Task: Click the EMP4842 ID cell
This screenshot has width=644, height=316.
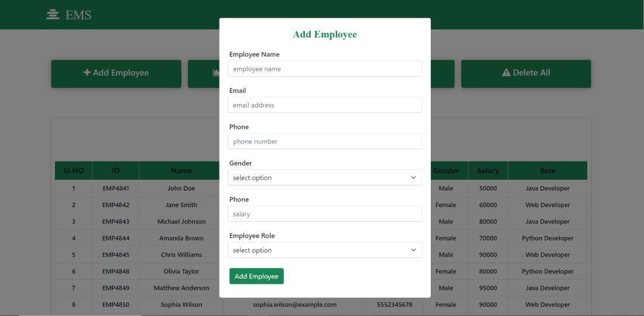Action: 116,205
